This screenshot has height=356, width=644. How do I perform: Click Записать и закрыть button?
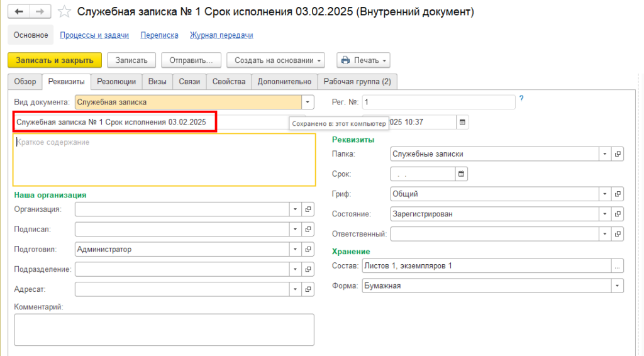(x=55, y=60)
